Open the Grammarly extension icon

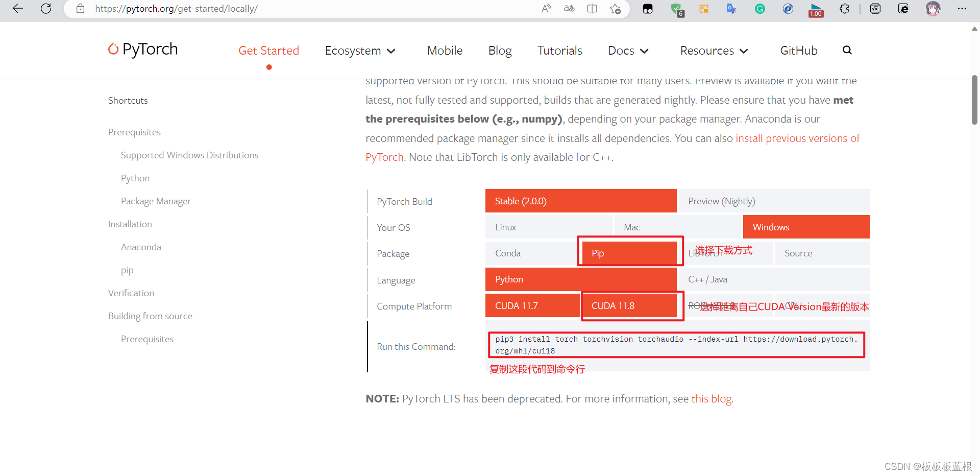click(x=760, y=9)
